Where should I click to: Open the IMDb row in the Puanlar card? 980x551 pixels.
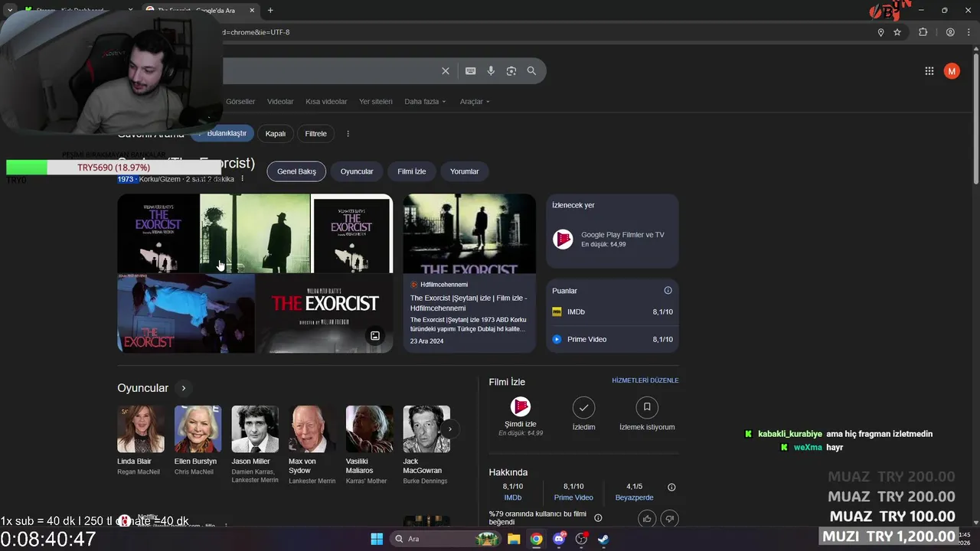[612, 312]
